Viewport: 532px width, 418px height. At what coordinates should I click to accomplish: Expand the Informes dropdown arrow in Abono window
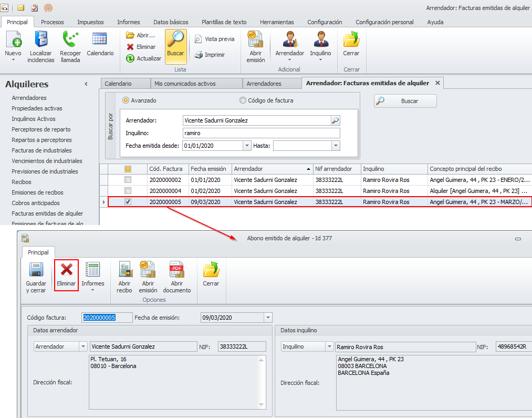92,290
